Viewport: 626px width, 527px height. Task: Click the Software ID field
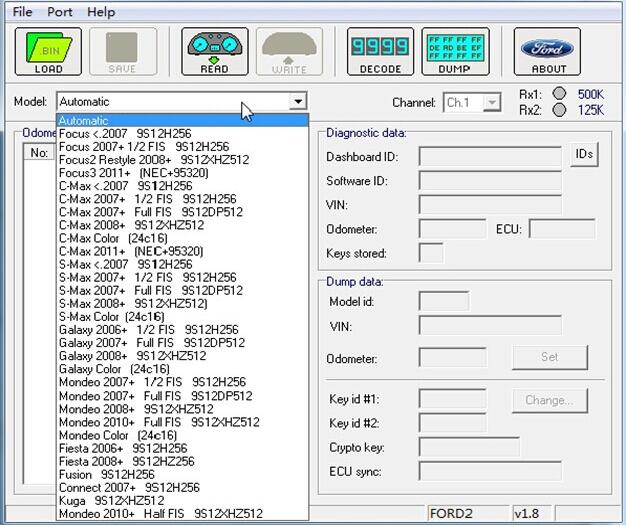click(490, 180)
